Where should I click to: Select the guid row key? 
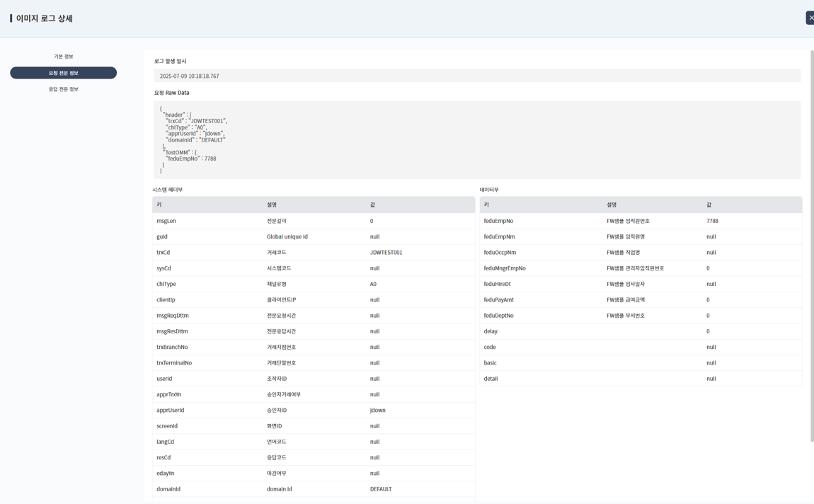[162, 236]
